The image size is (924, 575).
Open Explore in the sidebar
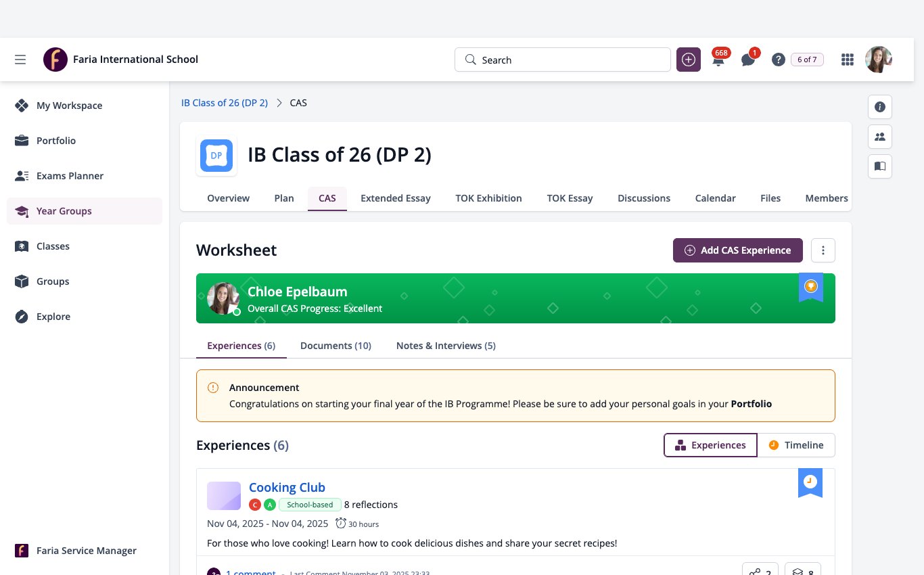pyautogui.click(x=85, y=317)
